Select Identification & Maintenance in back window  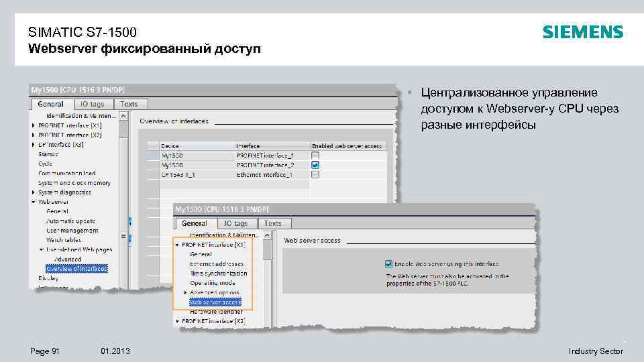(x=81, y=116)
